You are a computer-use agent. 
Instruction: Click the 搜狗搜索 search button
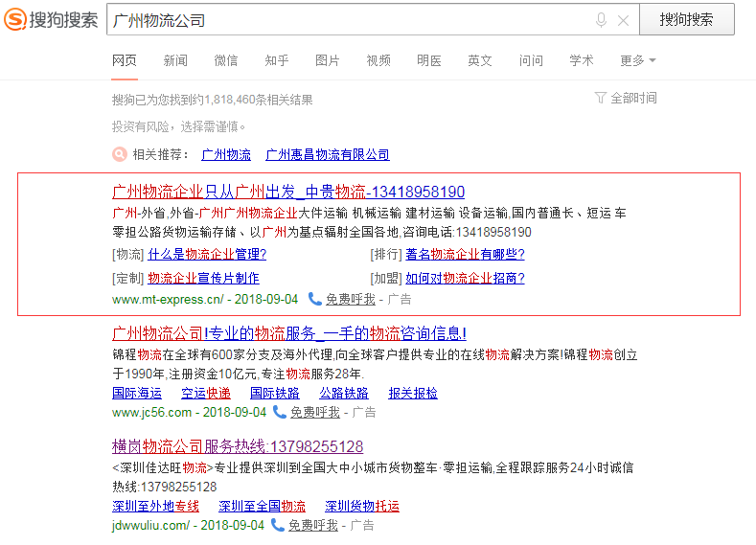click(x=687, y=19)
